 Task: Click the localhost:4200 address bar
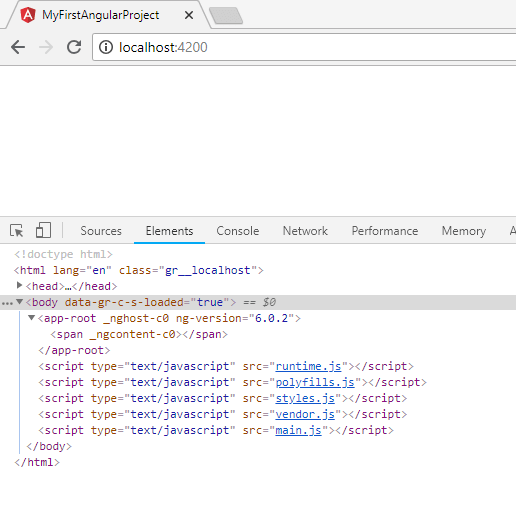pos(303,47)
